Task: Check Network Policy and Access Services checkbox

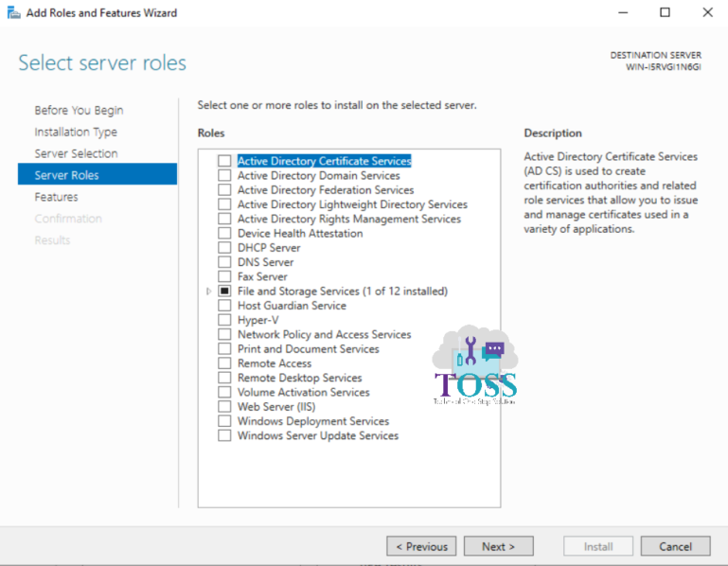Action: (x=224, y=334)
